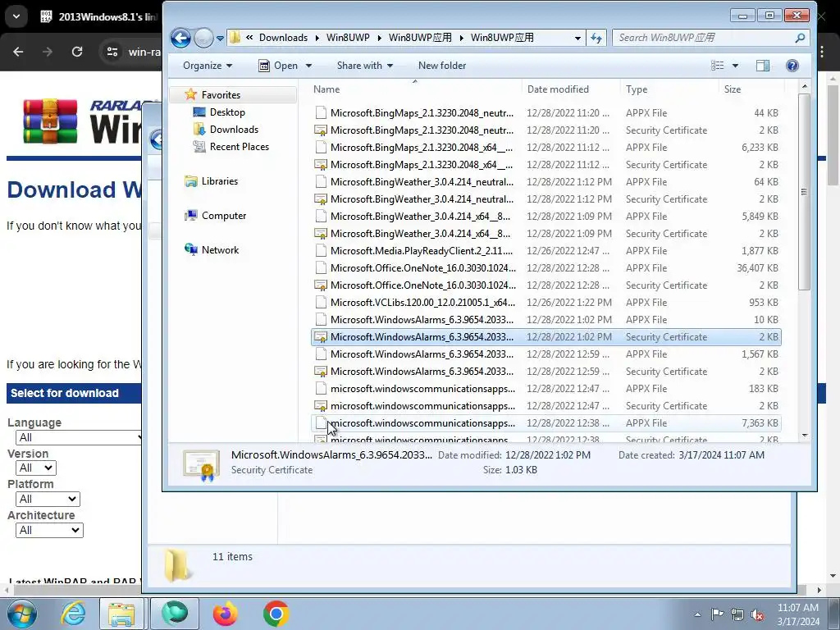Click Downloads segment in the address bar
This screenshot has width=840, height=630.
(x=283, y=38)
